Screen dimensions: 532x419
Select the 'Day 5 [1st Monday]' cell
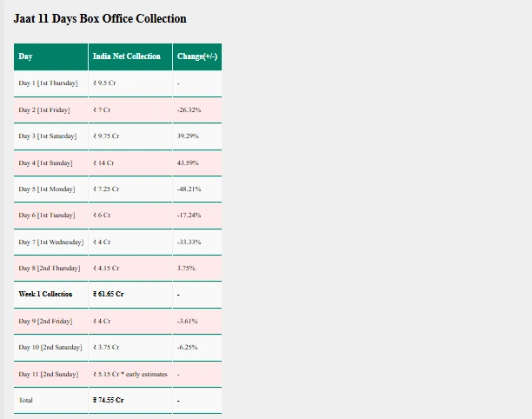pos(51,189)
